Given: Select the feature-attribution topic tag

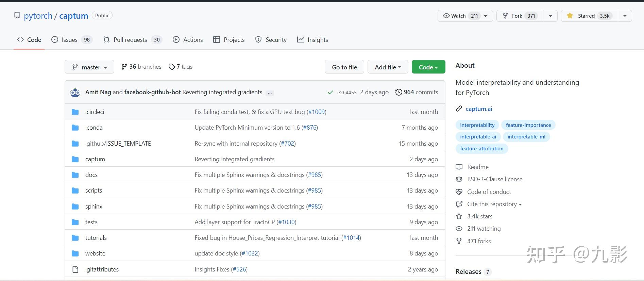Looking at the screenshot, I should click(482, 149).
